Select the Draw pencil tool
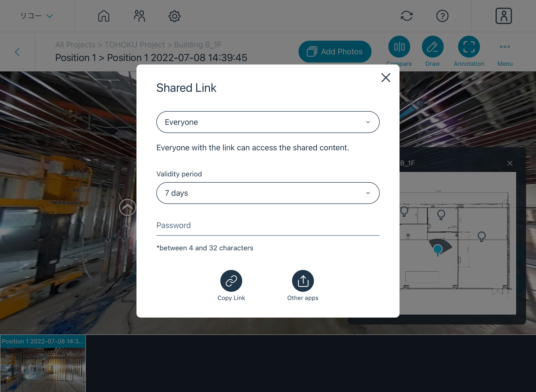 433,47
